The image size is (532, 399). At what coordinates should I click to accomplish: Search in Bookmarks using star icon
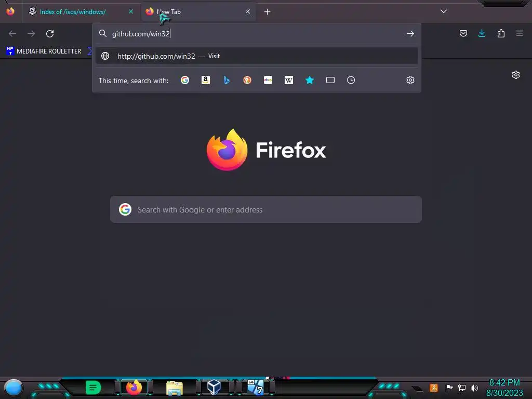coord(310,80)
